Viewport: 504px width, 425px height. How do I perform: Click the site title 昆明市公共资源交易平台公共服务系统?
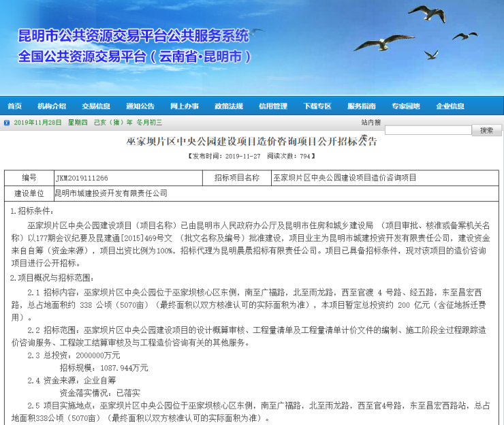133,35
